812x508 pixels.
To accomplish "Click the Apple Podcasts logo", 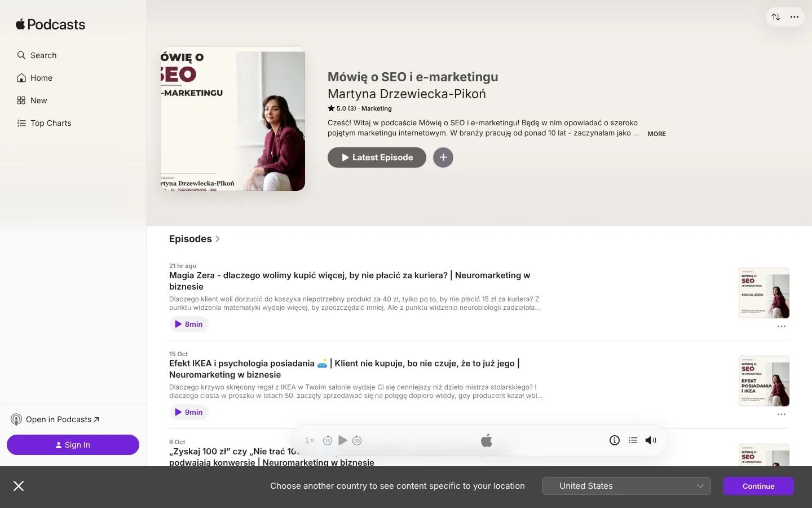I will 51,24.
